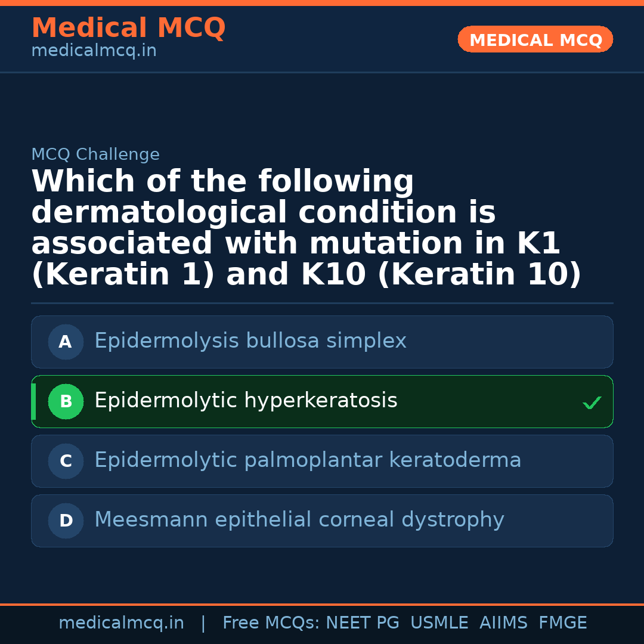Viewport: 644px width, 644px height.
Task: Open the medicalmcq.in link in header
Action: click(94, 51)
